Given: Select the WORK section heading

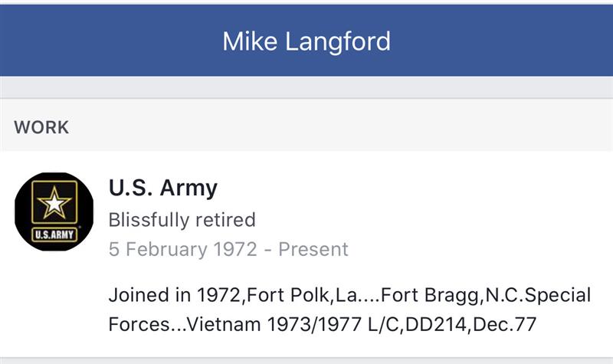Looking at the screenshot, I should (41, 127).
